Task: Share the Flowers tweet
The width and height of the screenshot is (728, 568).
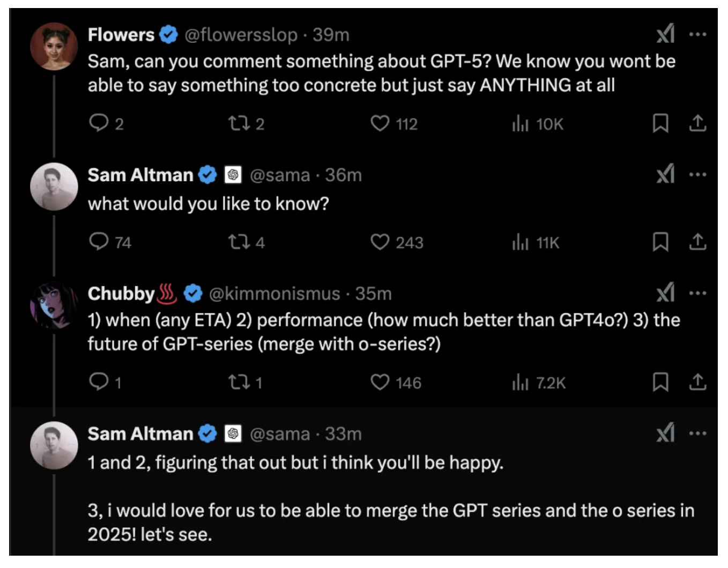Action: 697,124
